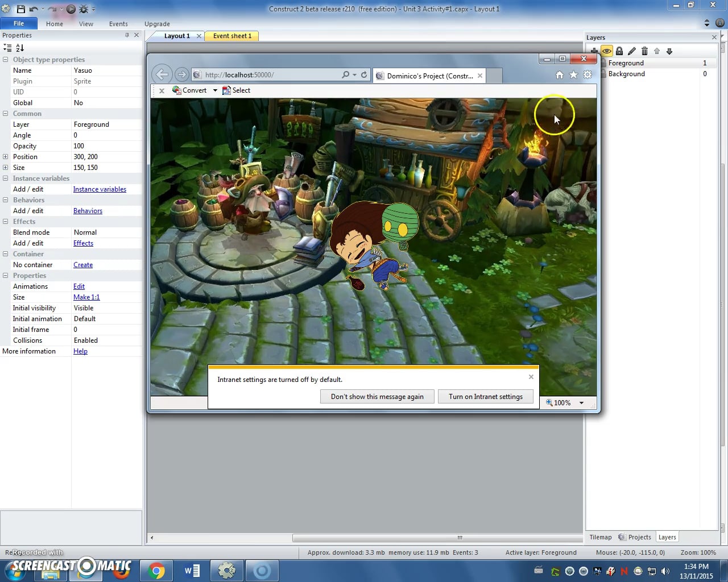Open the browser zoom level dropdown arrow
The height and width of the screenshot is (582, 728).
click(x=581, y=403)
